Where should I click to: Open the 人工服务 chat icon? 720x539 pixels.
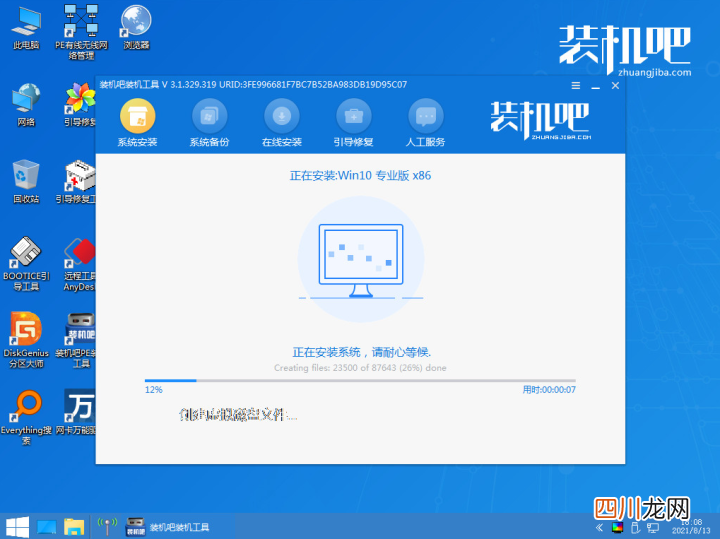(426, 116)
